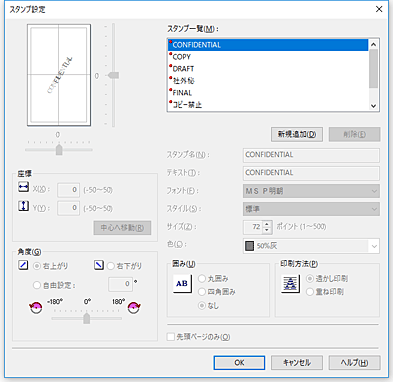Screen dimensions: 393x382
Task: Click the stamp list scroll up arrow
Action: (373, 44)
